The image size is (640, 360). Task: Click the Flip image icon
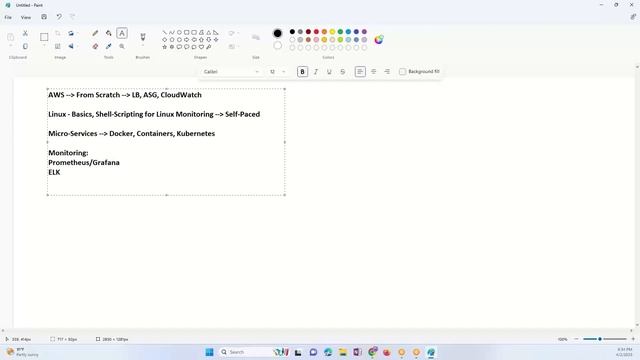(x=71, y=47)
